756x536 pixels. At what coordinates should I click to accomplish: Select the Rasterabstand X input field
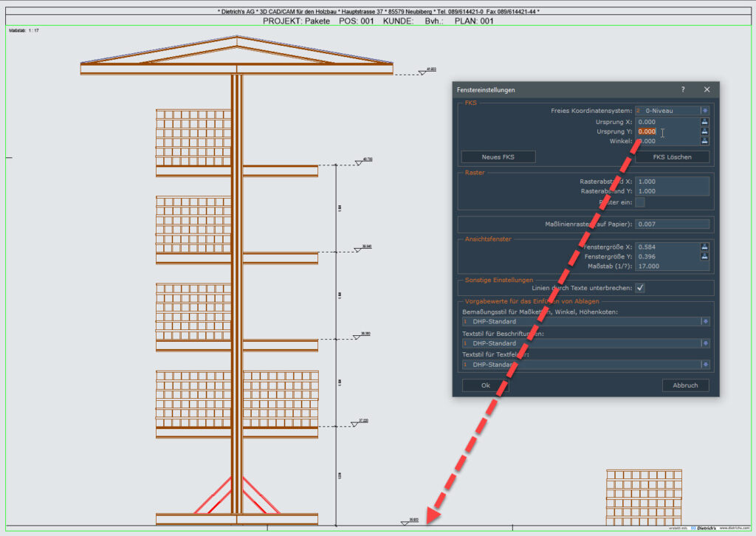pyautogui.click(x=672, y=181)
